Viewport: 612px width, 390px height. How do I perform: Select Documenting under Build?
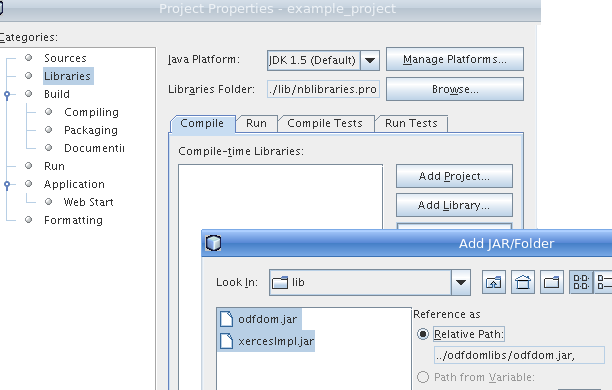(x=94, y=148)
